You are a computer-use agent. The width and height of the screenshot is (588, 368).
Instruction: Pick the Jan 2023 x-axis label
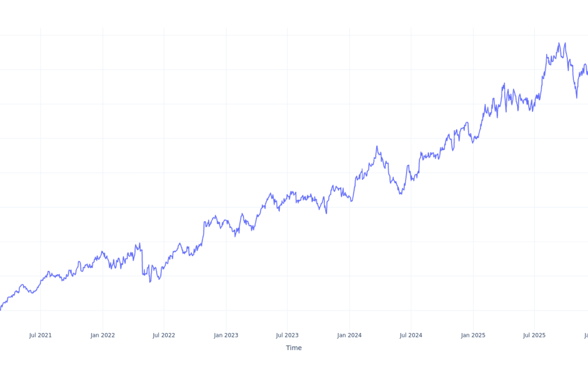click(226, 335)
